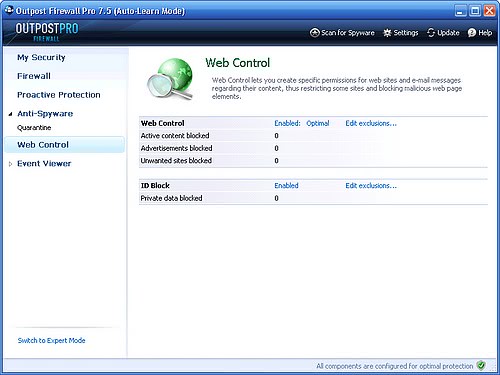Click the Active content blocked count 0

(276, 136)
